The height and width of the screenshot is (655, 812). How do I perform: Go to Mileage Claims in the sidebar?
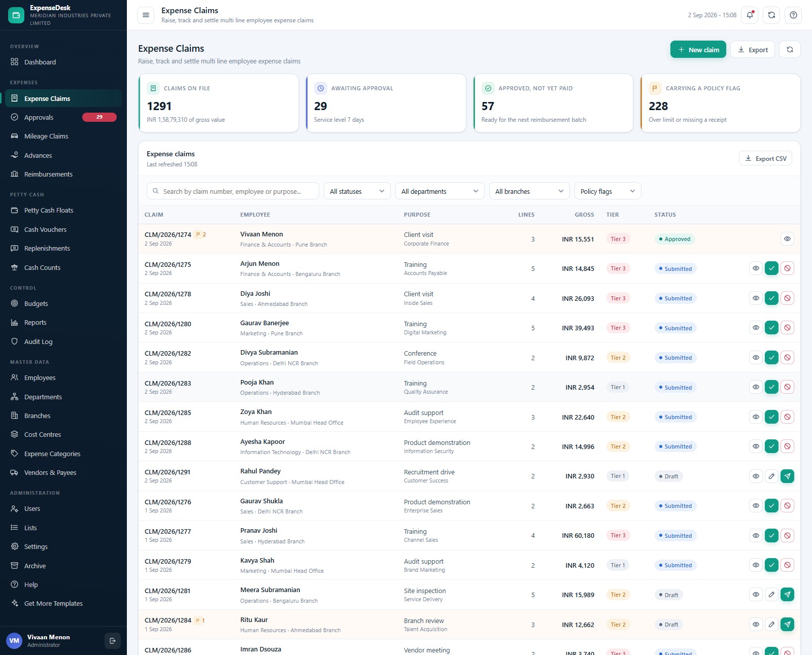[63, 136]
